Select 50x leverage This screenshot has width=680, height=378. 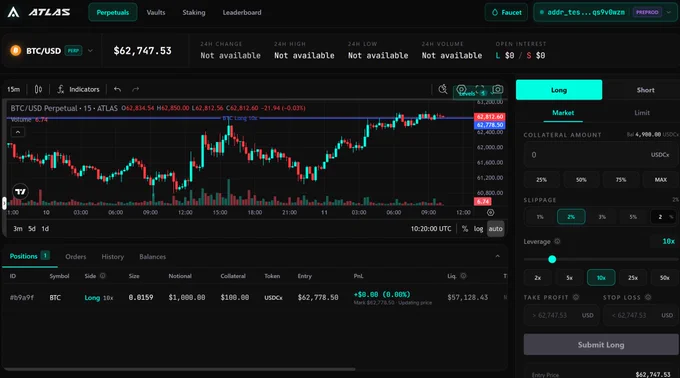click(x=664, y=277)
